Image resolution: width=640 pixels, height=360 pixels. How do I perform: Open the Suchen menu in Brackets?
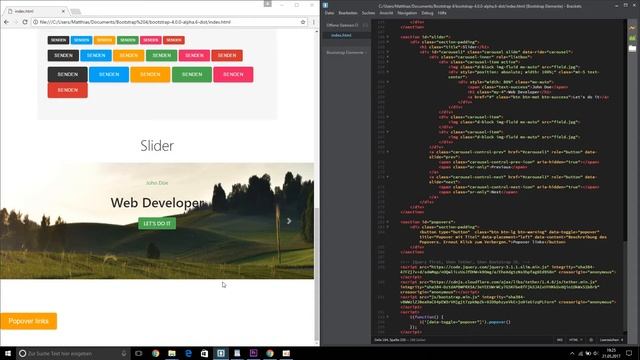click(x=368, y=13)
